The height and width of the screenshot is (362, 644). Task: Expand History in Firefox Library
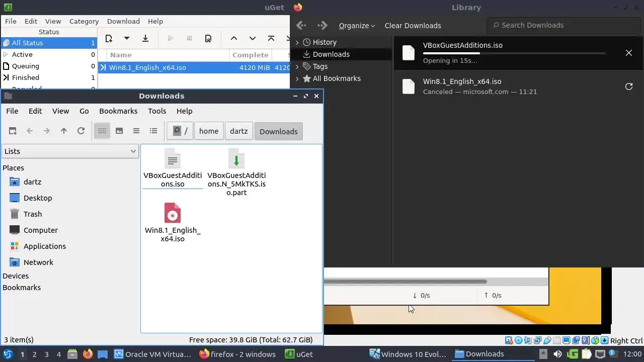297,42
